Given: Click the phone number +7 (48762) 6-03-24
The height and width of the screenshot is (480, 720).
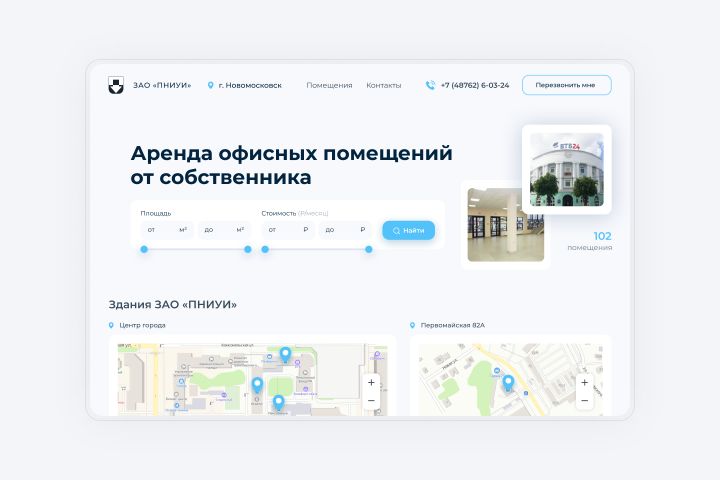Looking at the screenshot, I should tap(475, 85).
